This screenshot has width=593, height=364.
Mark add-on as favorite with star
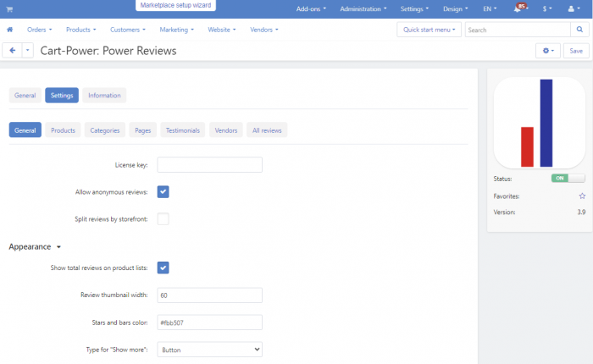tap(582, 196)
